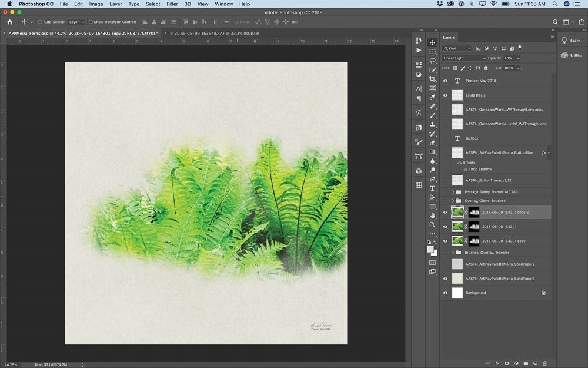Viewport: 588px width, 368px height.
Task: Enable the Auto-Select checkbox
Action: point(40,22)
